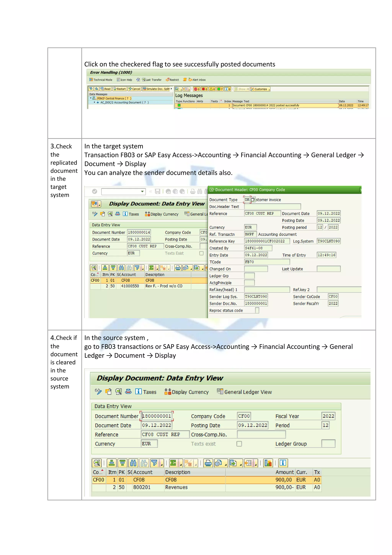Click General Ledger View in 1800000001 window
The image size is (392, 555).
point(244,392)
